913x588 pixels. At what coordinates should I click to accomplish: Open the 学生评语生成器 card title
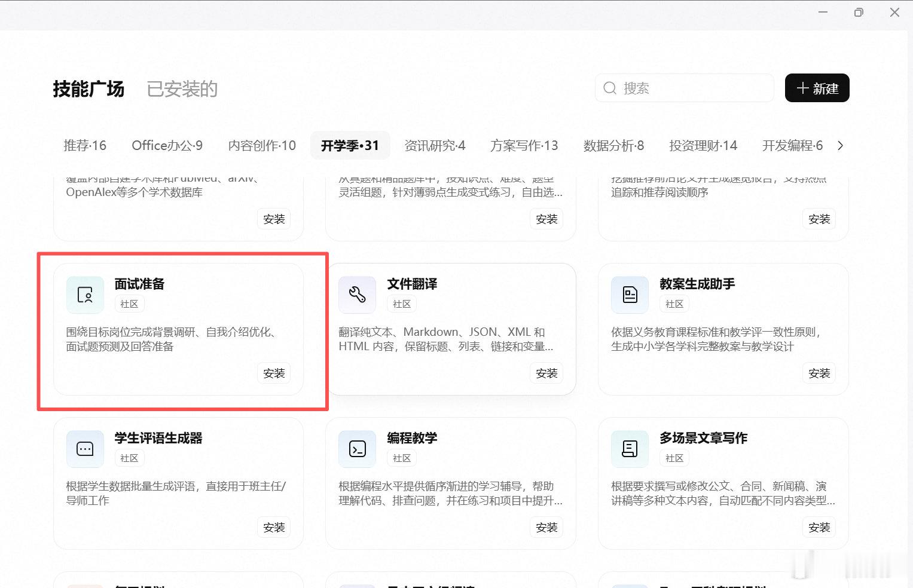[x=158, y=438]
